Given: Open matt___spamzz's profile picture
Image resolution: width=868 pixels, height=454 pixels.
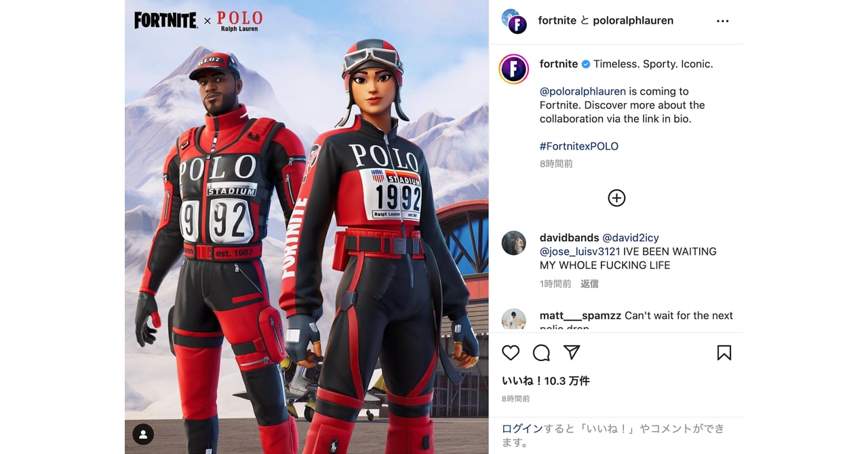Looking at the screenshot, I should coord(514,320).
